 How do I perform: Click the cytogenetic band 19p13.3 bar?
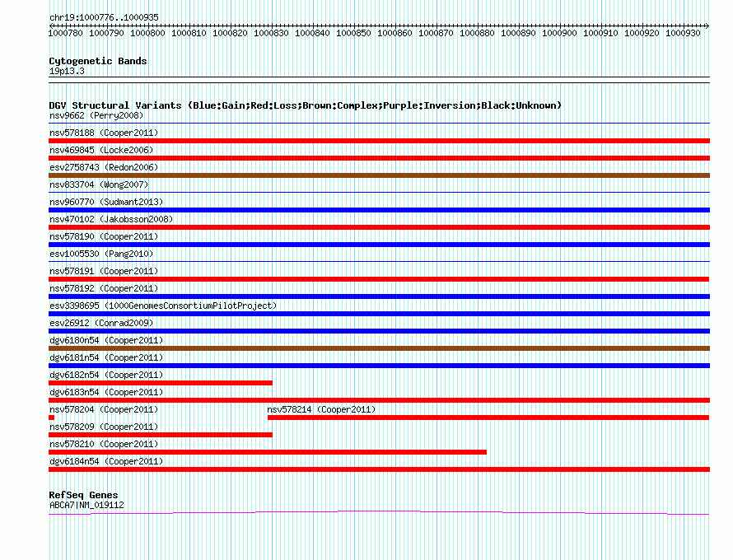pyautogui.click(x=379, y=80)
